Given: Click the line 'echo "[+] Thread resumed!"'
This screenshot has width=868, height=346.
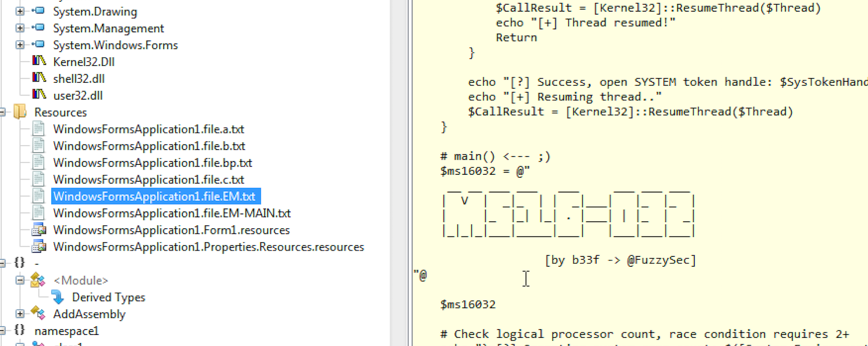Looking at the screenshot, I should click(x=586, y=23).
